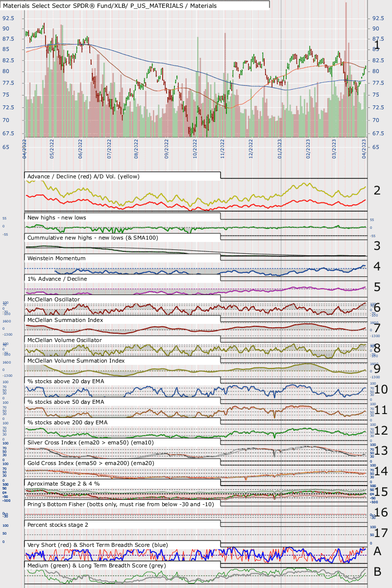Click panel number 10 marker on right
Screen dimensions: 392x588
pyautogui.click(x=381, y=389)
